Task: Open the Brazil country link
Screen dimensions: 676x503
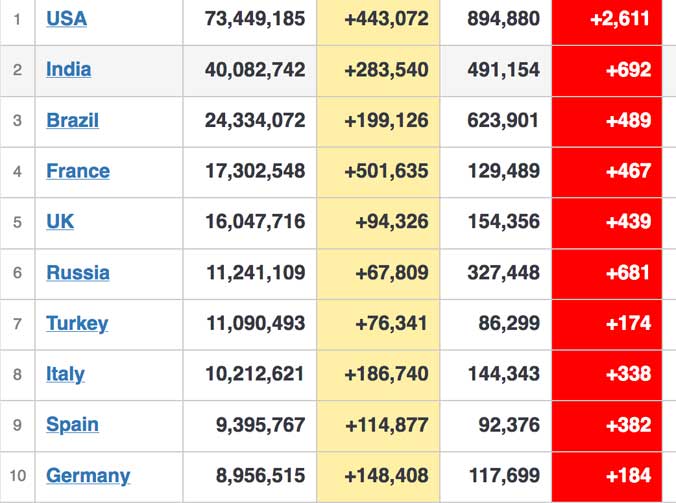Action: [x=72, y=120]
